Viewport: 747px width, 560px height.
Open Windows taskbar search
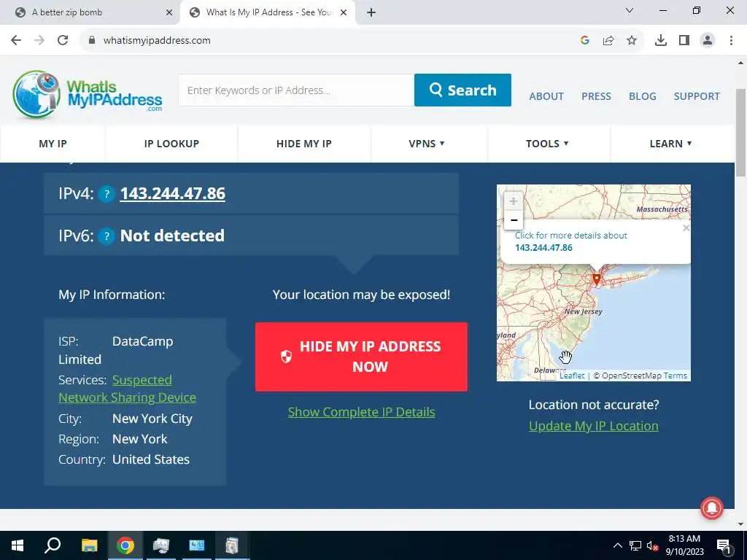click(x=53, y=545)
